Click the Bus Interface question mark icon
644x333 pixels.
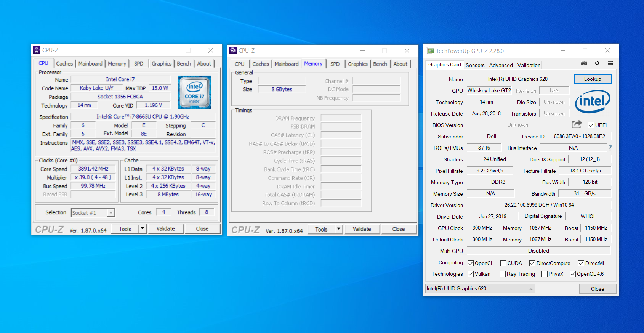click(610, 148)
